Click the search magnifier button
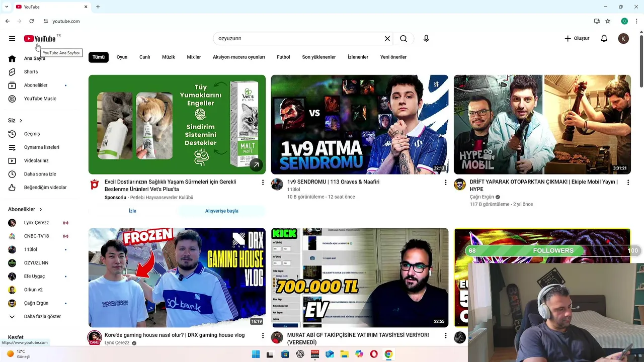Screen dimensions: 644x362 tap(404, 38)
